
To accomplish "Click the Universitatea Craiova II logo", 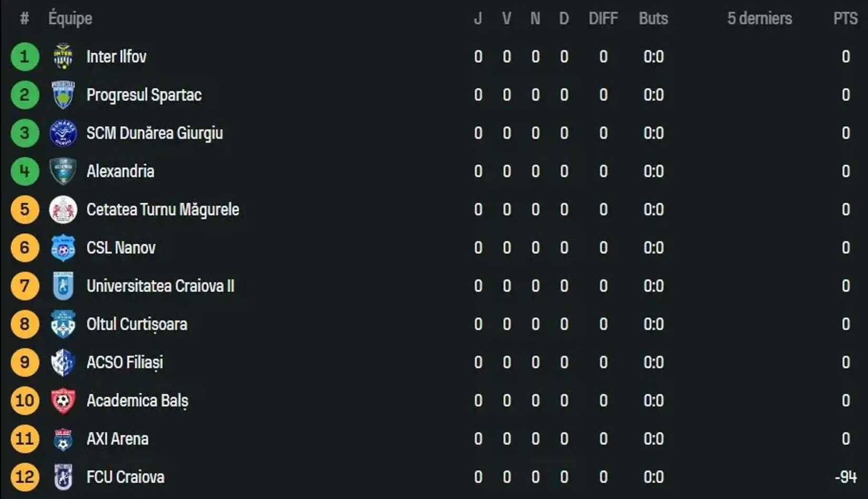I will 63,286.
